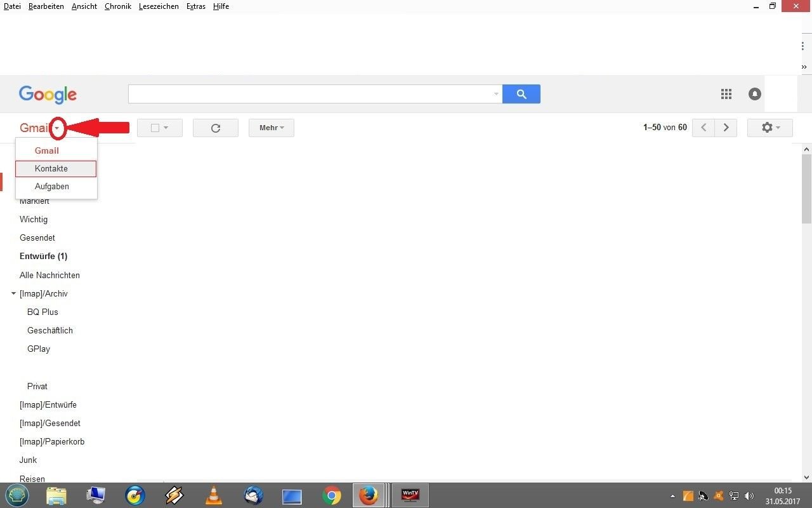Open the browser toolbar overflow chevron
This screenshot has width=812, height=508.
point(804,67)
